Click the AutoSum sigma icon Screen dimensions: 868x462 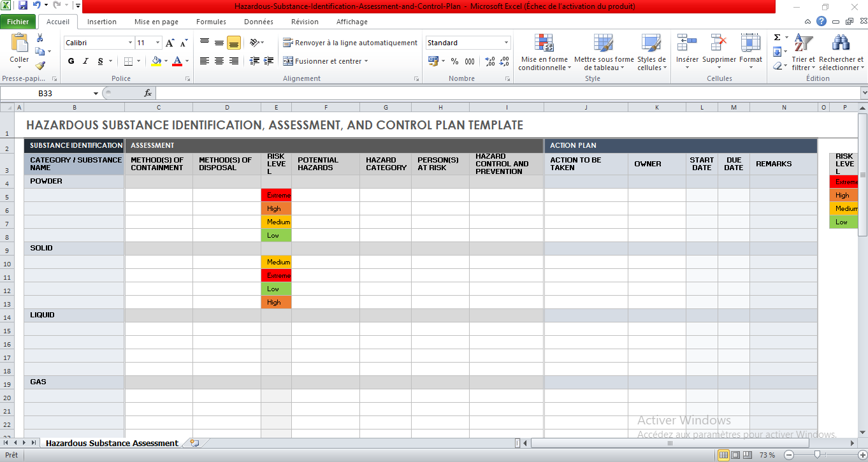tap(777, 38)
